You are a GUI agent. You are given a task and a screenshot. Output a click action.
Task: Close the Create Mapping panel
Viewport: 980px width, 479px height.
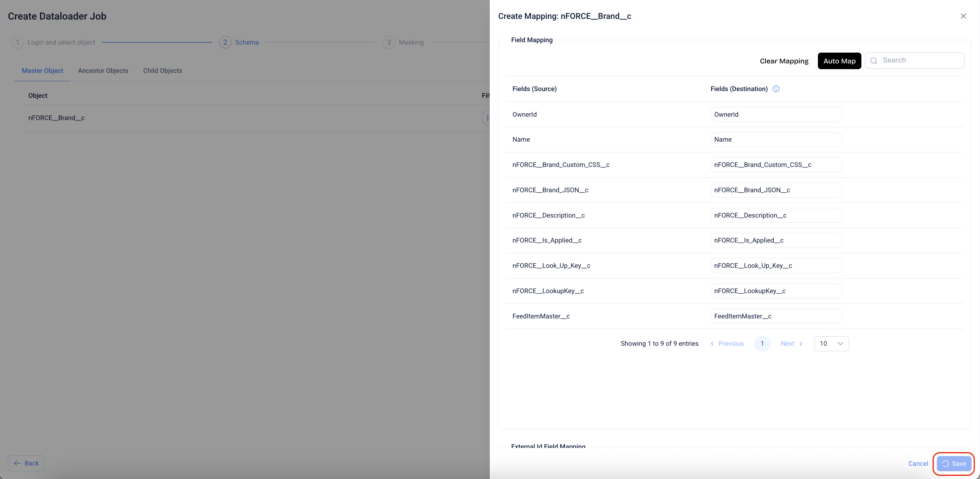pyautogui.click(x=963, y=16)
